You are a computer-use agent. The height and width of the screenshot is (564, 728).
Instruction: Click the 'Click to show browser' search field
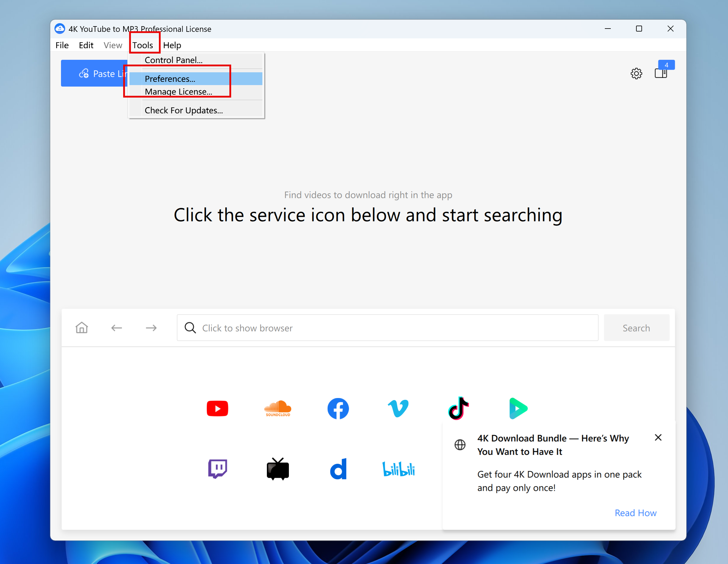click(387, 328)
